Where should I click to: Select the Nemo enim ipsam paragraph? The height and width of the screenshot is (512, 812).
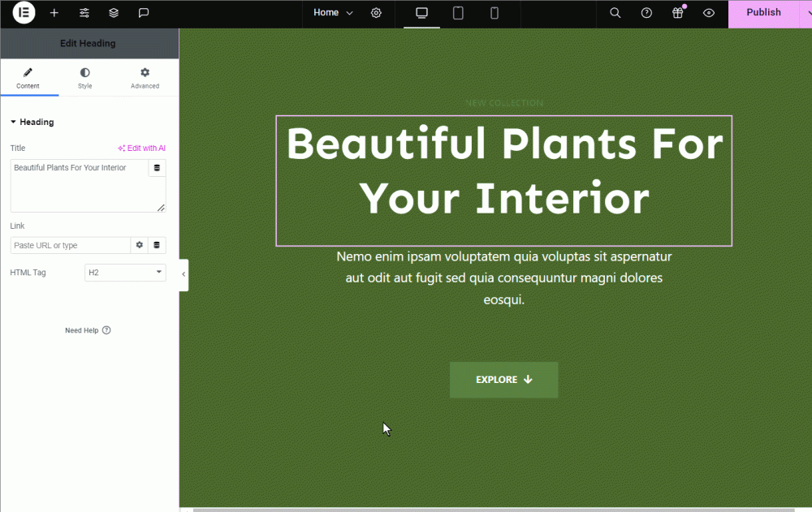click(504, 278)
